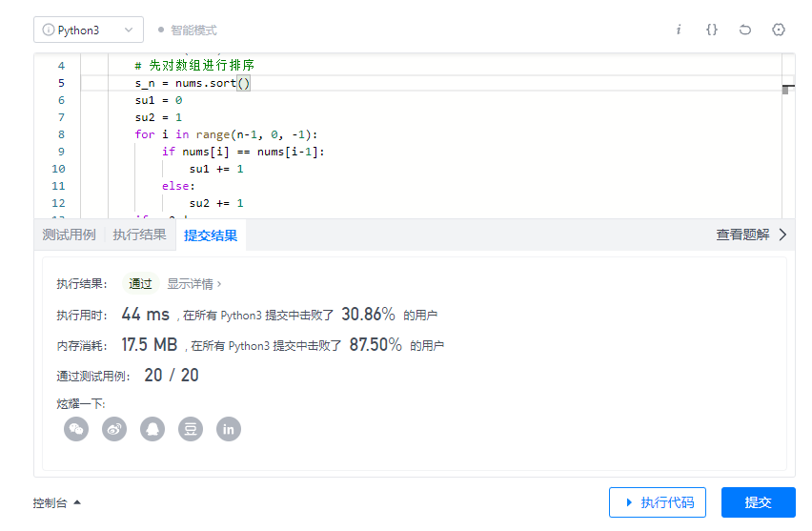Share result via WeChat icon
The image size is (812, 531).
click(76, 429)
